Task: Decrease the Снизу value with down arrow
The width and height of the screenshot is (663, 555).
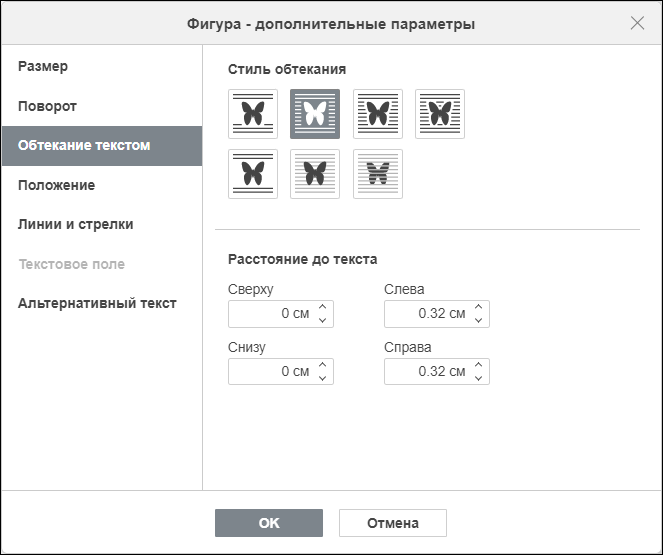Action: click(323, 378)
